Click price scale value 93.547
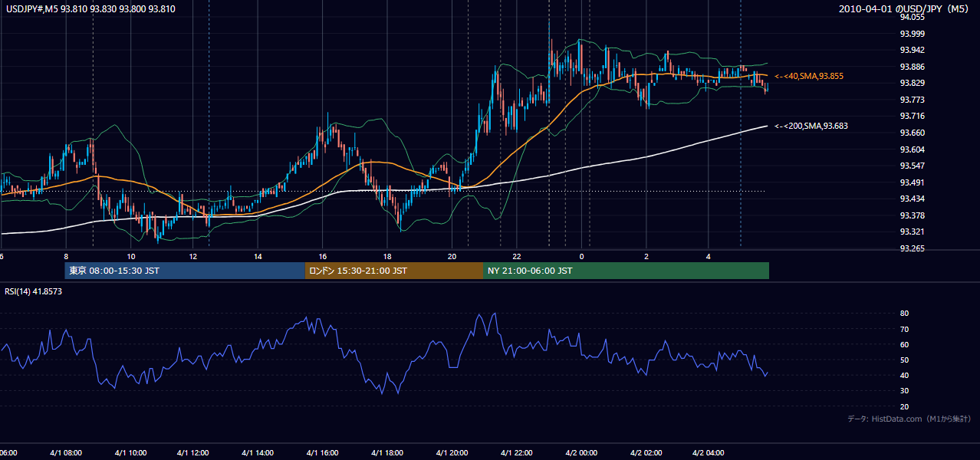Viewport: 980px width, 460px height. tap(913, 166)
